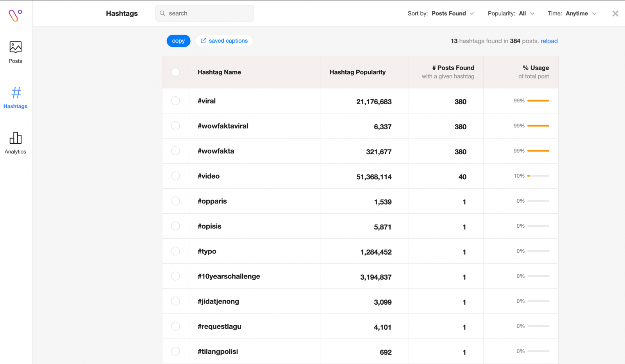Image resolution: width=625 pixels, height=364 pixels.
Task: Click the app logo icon
Action: 15,15
